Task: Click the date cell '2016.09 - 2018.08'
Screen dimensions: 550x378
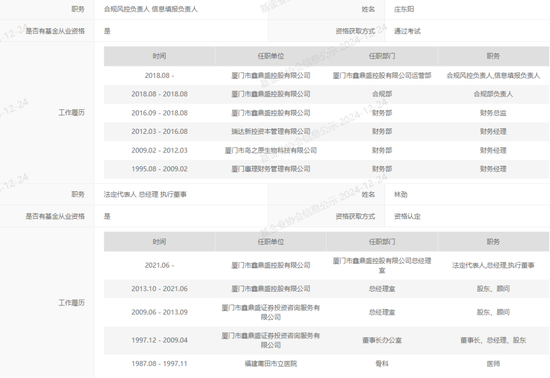Action: pos(159,113)
